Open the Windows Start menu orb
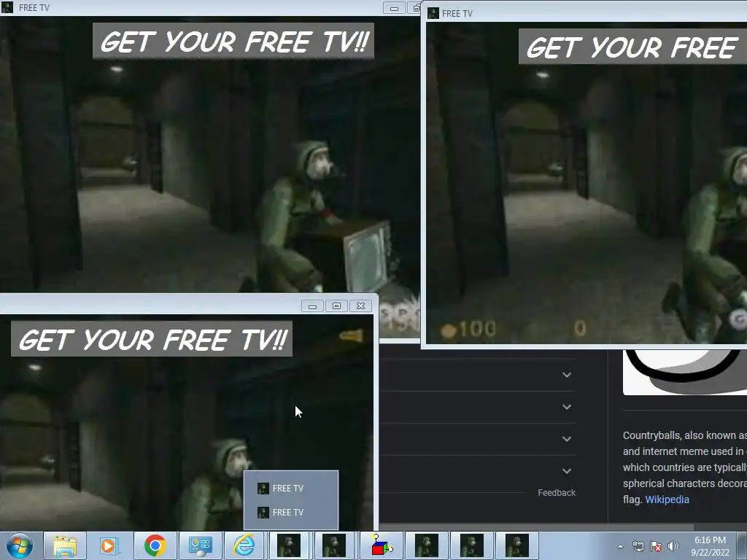This screenshot has width=747, height=560. coord(19,545)
